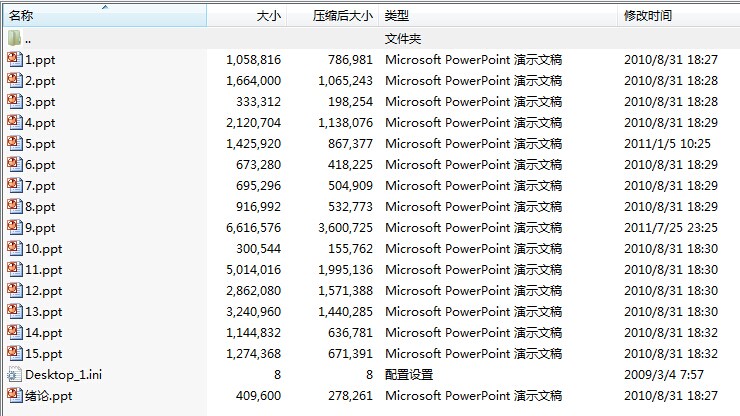
Task: Click the PowerPoint icon beside 10.ppt
Action: click(15, 248)
